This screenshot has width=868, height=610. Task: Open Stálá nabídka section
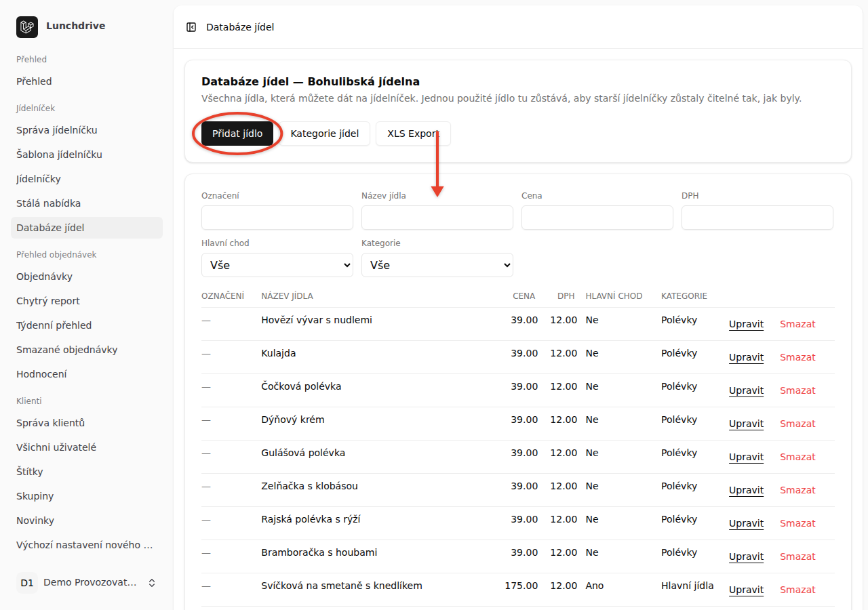click(x=87, y=203)
